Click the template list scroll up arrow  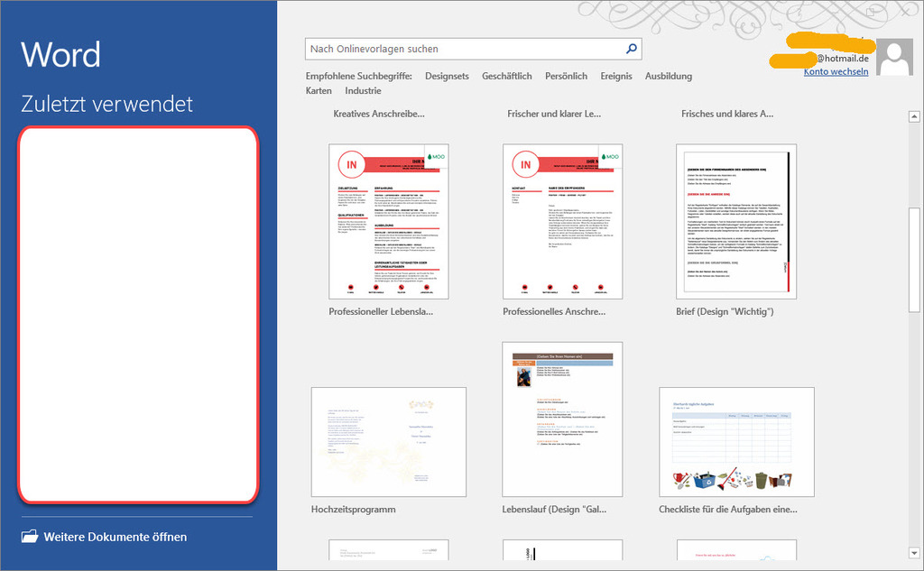914,116
